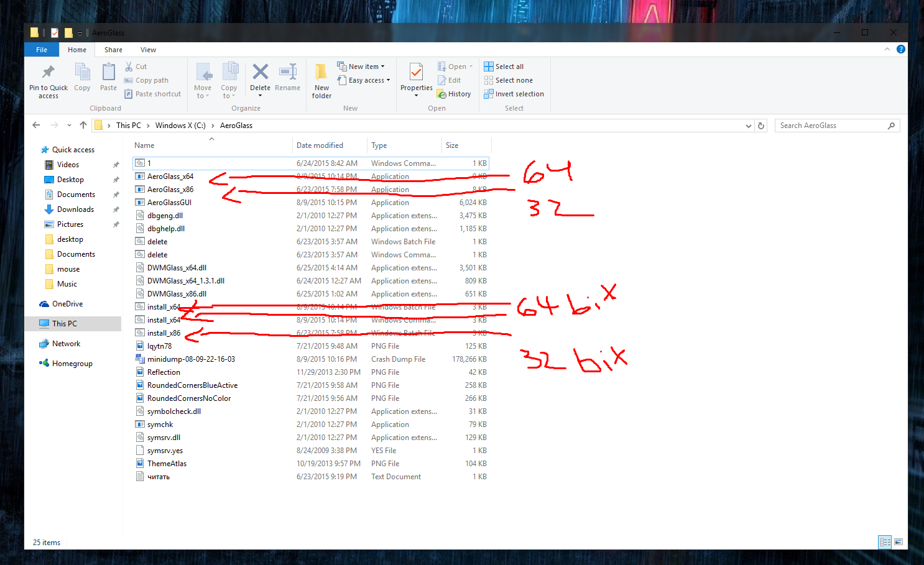Select the Music folder in navigation pane
The image size is (924, 565).
(x=67, y=284)
